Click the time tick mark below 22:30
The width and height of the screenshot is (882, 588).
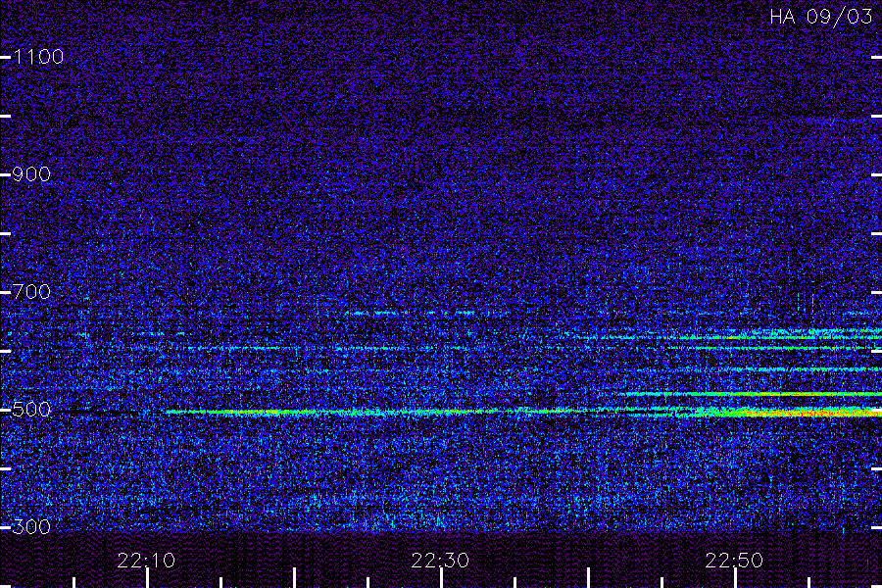[441, 578]
